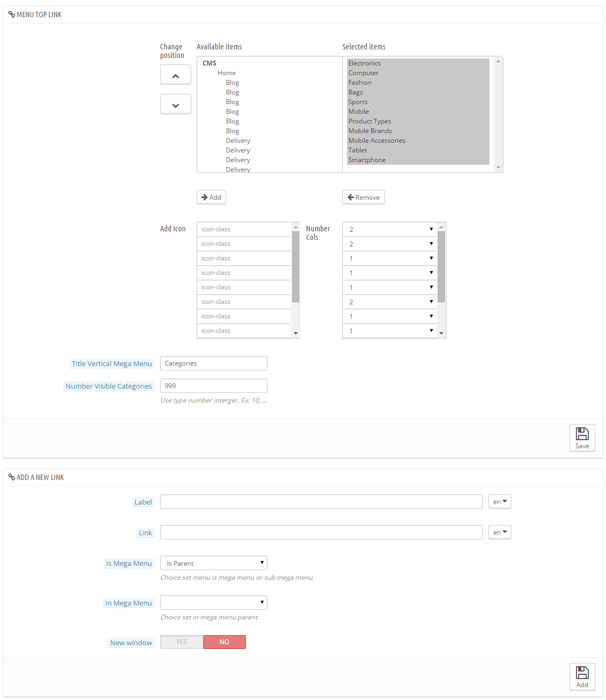Open second Number Cols dropdown showing 2
606x700 pixels.
pos(389,244)
